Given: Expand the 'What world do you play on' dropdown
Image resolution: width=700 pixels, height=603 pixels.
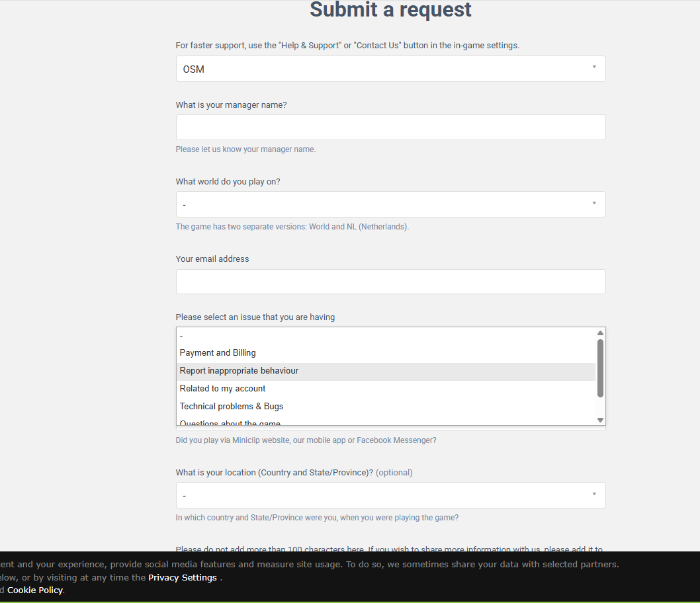Looking at the screenshot, I should tap(390, 204).
